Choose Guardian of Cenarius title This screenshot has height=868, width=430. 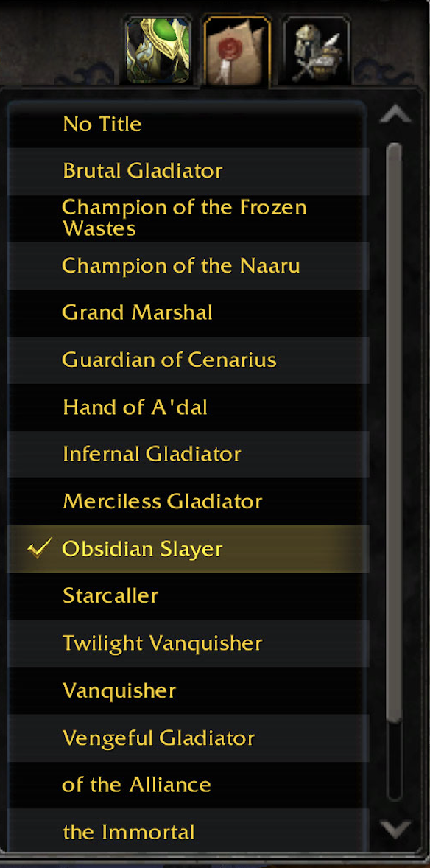pos(188,360)
